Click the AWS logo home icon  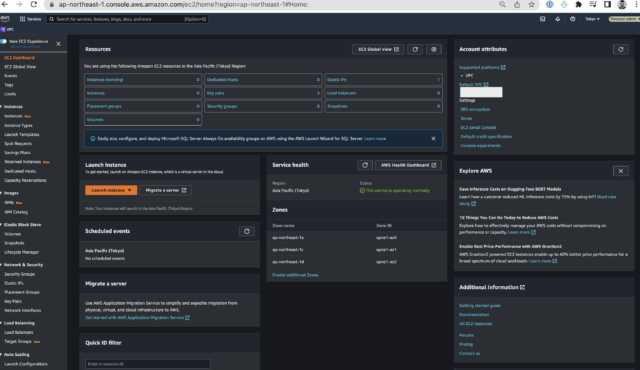(5, 19)
